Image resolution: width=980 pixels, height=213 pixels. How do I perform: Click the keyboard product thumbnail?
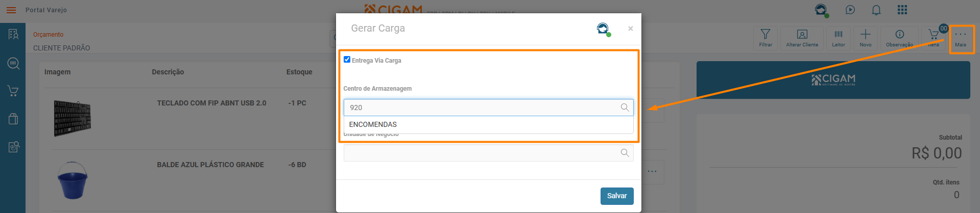tap(73, 118)
